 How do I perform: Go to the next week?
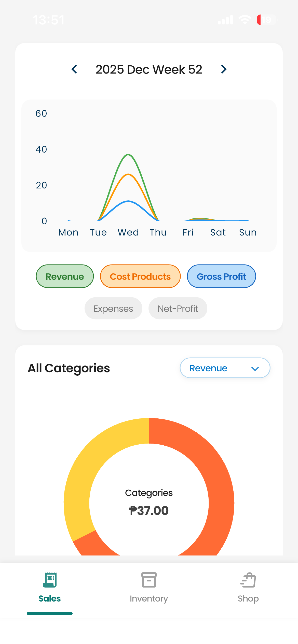tap(224, 69)
